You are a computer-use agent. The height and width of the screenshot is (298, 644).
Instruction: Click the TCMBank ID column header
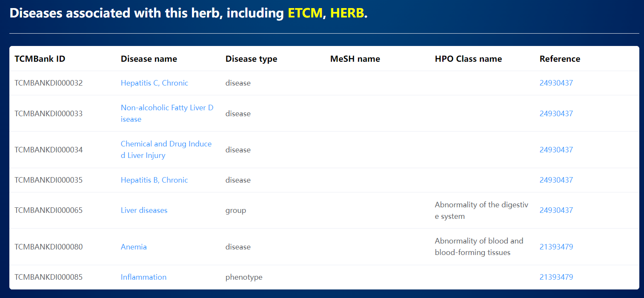[40, 59]
